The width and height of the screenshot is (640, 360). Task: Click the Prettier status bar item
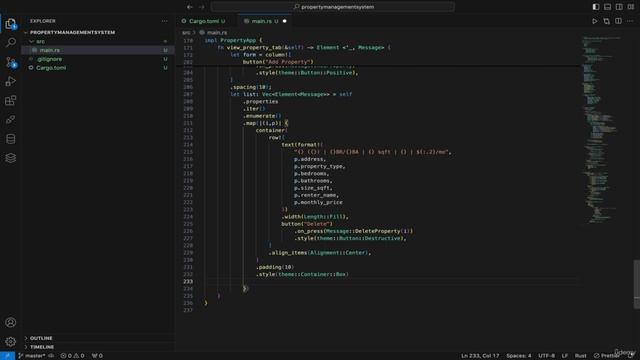(606, 356)
